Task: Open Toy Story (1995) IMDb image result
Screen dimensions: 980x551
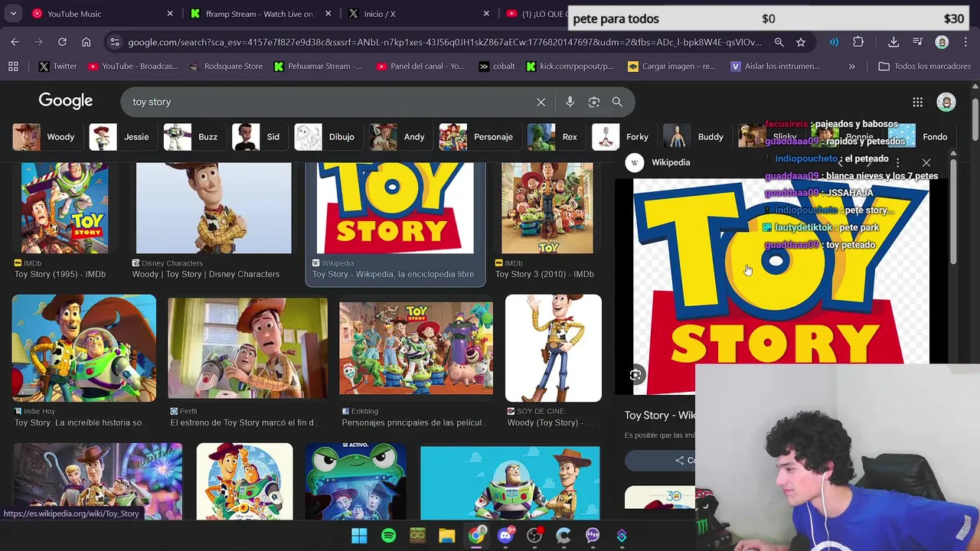Action: click(x=64, y=207)
